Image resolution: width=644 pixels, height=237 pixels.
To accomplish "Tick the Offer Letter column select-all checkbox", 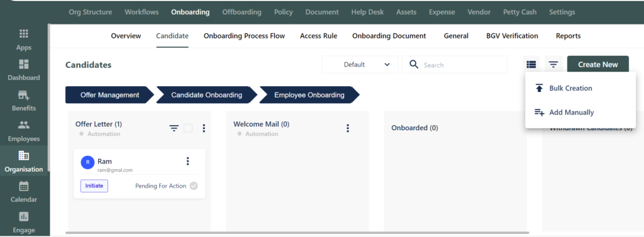I will pos(188,129).
